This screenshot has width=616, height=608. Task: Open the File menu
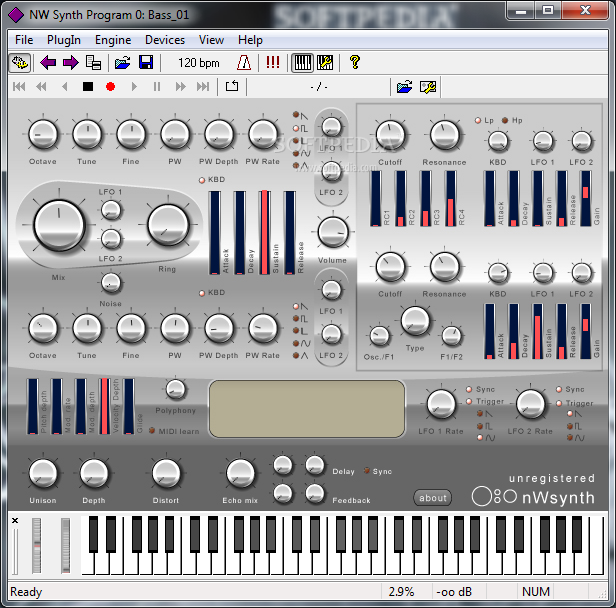[24, 40]
